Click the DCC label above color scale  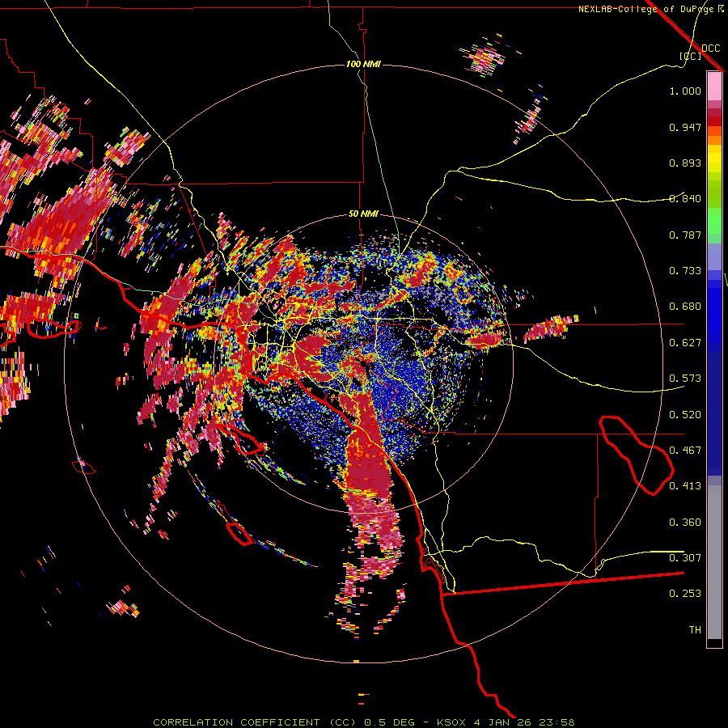(710, 49)
